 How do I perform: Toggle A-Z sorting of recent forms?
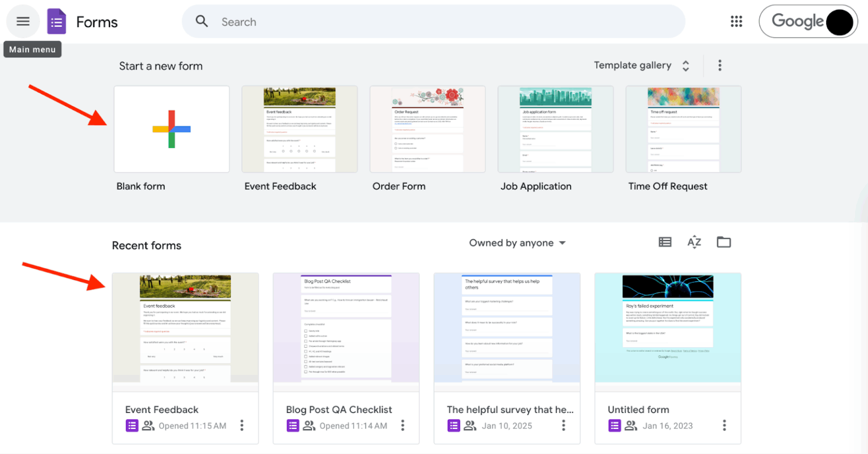pos(694,242)
